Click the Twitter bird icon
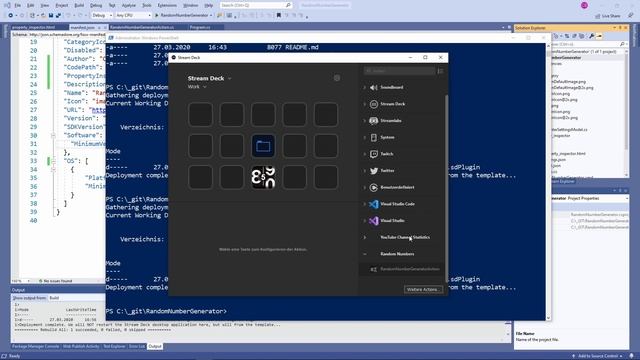 (373, 171)
